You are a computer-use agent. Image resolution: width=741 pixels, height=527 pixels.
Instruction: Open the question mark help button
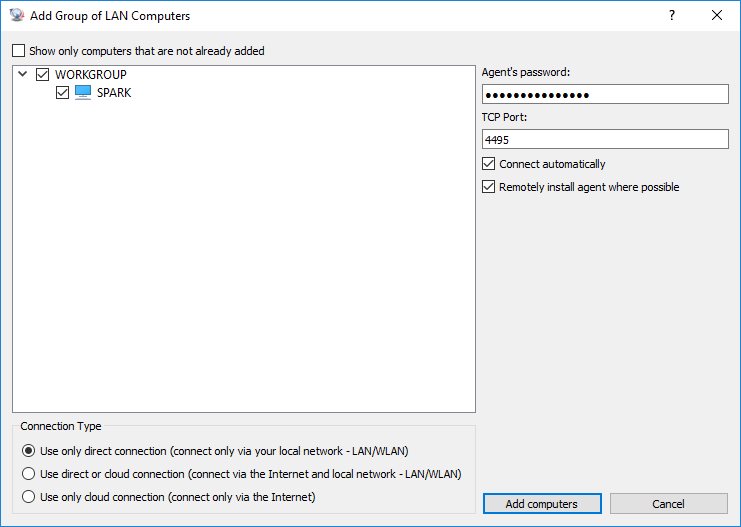672,16
